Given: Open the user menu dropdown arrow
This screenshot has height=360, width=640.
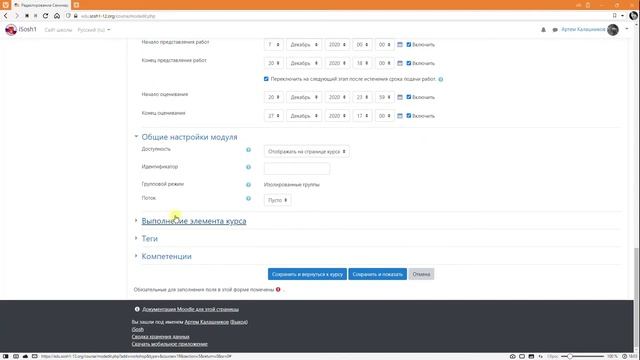Looking at the screenshot, I should [x=627, y=29].
